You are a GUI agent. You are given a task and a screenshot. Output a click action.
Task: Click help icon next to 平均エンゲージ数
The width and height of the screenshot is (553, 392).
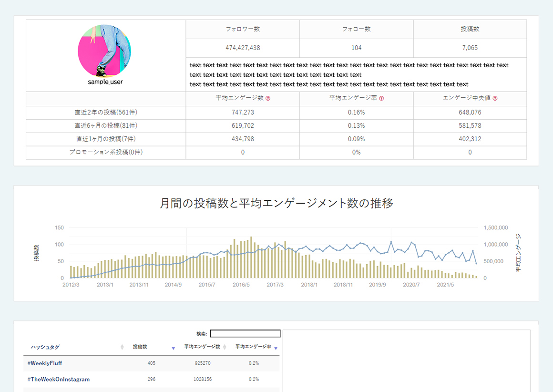tap(268, 98)
